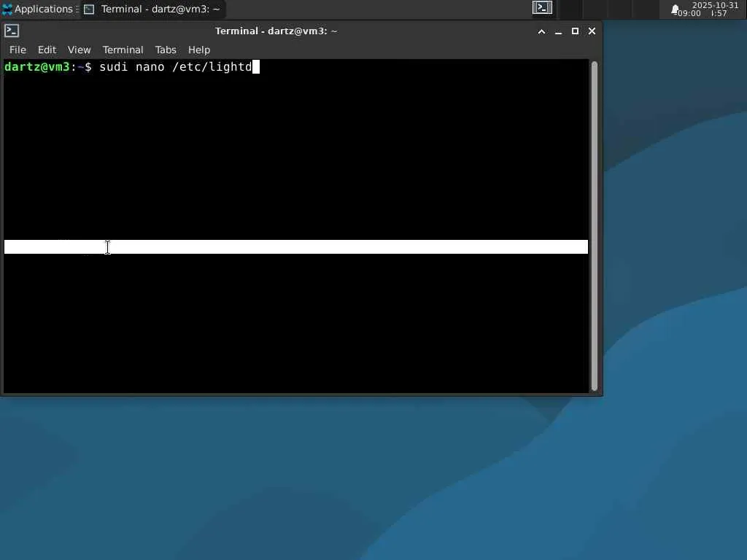
Task: Click the Terminal taskbar window button
Action: coord(152,9)
